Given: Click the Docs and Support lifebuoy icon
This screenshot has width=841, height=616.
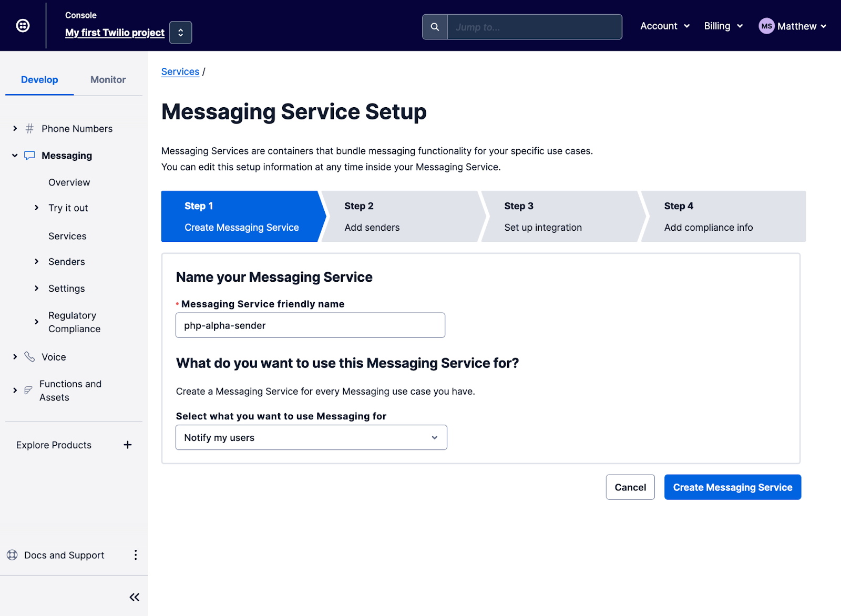Looking at the screenshot, I should pos(12,555).
